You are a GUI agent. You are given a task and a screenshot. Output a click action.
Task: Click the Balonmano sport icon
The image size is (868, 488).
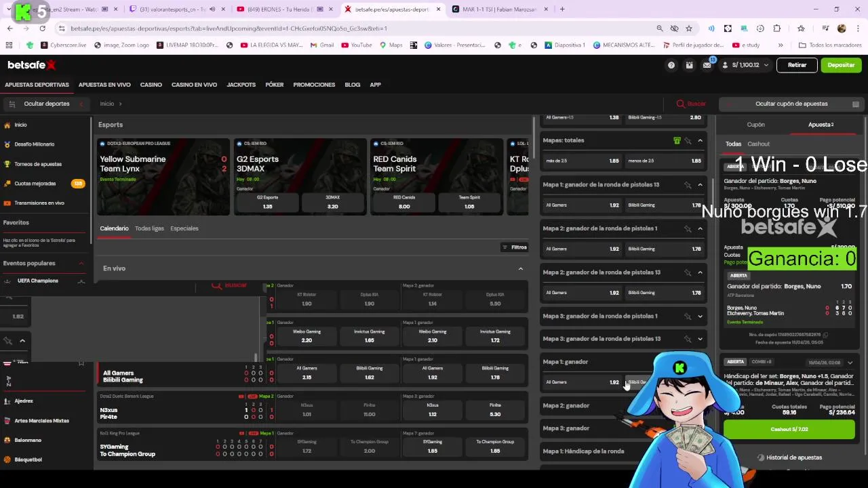pyautogui.click(x=8, y=440)
